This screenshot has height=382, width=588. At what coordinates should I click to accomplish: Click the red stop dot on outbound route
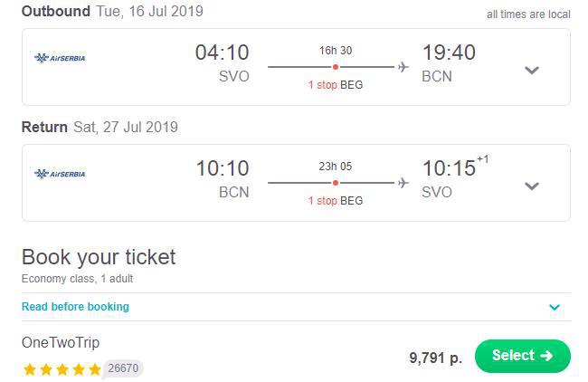click(336, 67)
